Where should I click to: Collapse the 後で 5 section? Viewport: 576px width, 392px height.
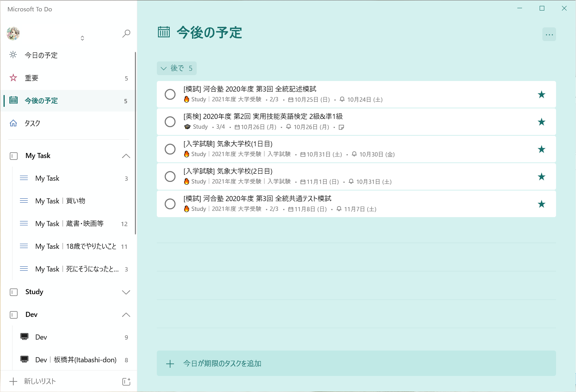163,68
